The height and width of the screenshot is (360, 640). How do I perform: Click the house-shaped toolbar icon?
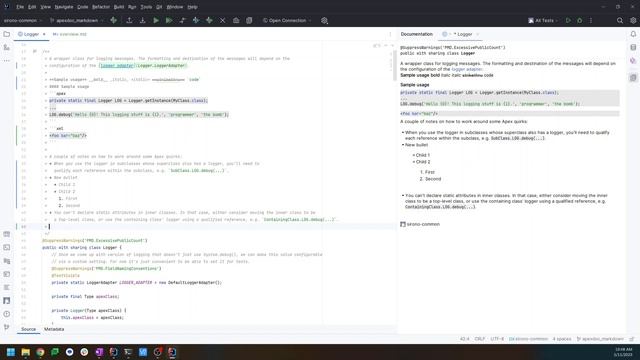tap(236, 20)
